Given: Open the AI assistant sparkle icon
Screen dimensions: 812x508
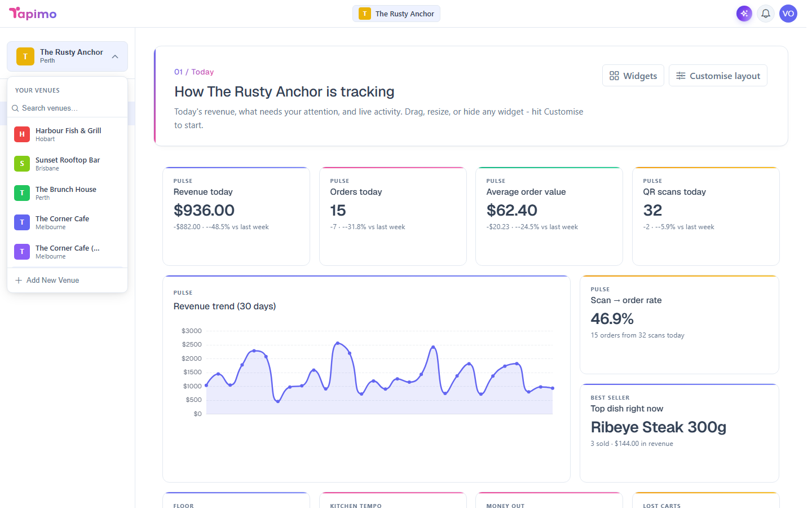Looking at the screenshot, I should pos(744,14).
